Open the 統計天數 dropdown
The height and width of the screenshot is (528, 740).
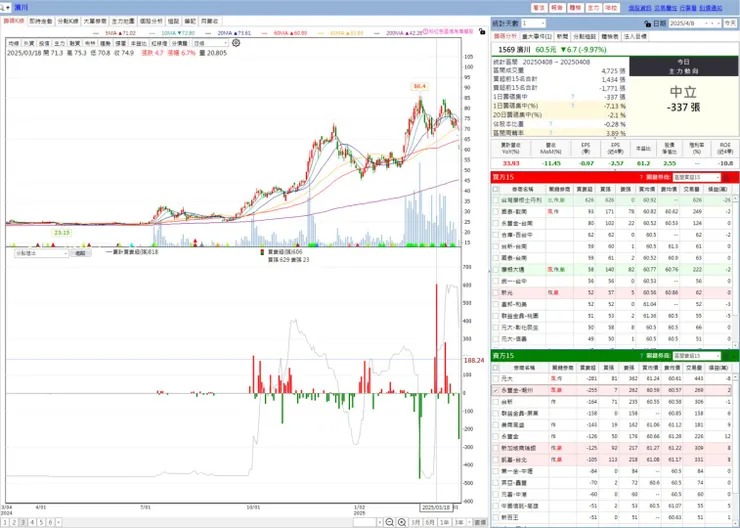click(533, 23)
